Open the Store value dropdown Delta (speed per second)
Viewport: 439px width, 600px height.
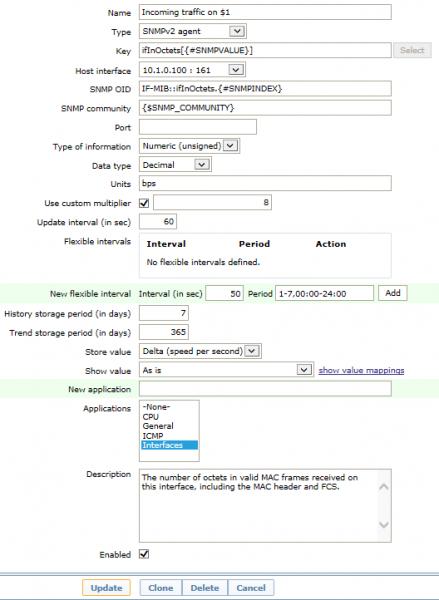[200, 351]
